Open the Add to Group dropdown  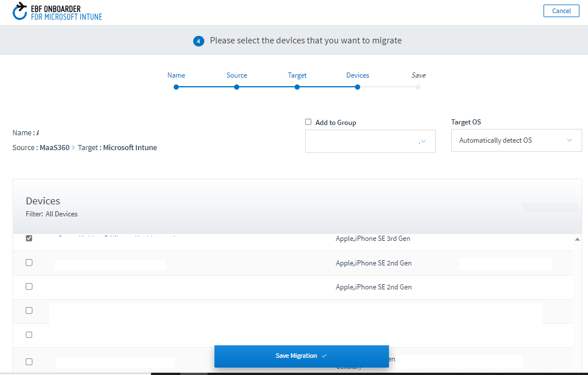[x=370, y=141]
